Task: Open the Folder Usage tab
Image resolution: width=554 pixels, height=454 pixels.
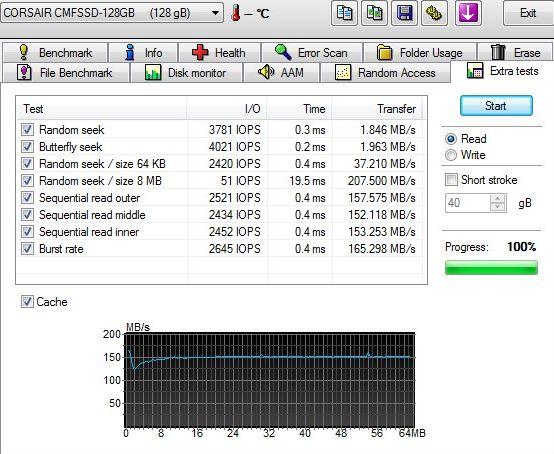Action: point(419,53)
